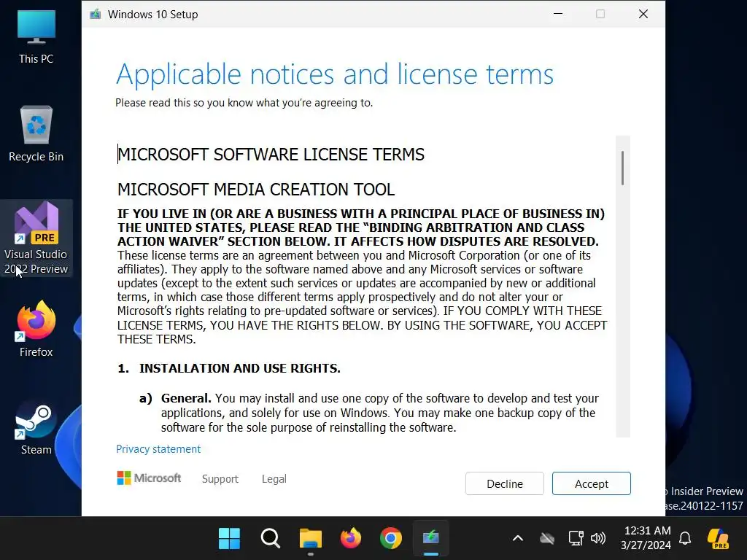Click the Windows Setup taskbar icon
The image size is (747, 560).
[x=430, y=539]
